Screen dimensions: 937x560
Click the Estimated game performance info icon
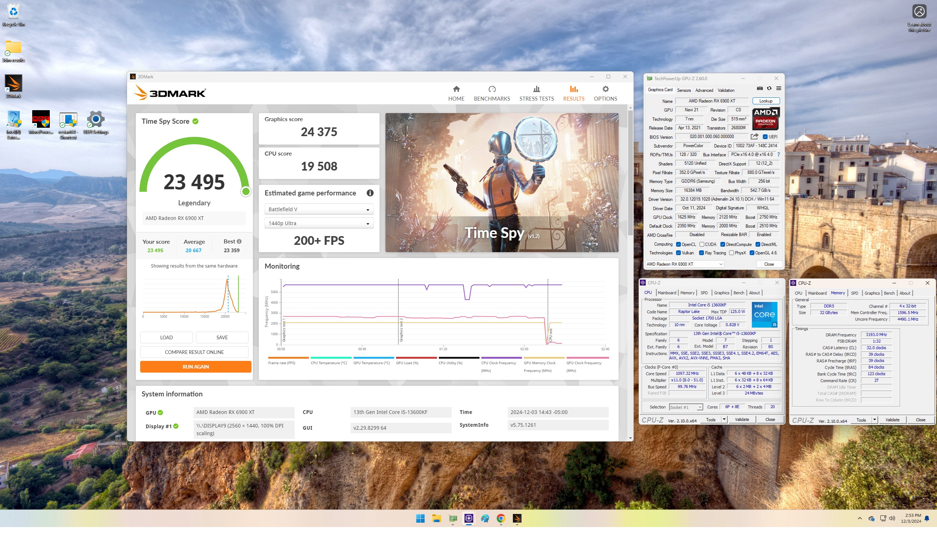pyautogui.click(x=370, y=193)
